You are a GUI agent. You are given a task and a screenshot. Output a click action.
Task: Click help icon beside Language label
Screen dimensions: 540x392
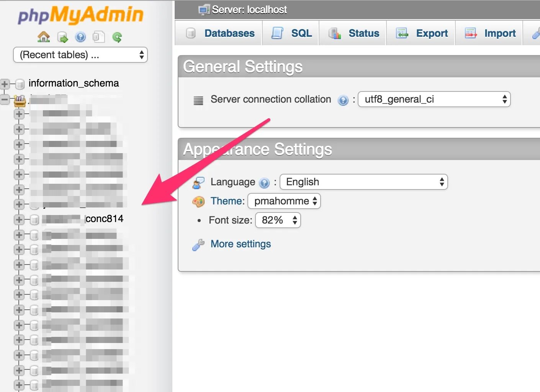pyautogui.click(x=264, y=183)
